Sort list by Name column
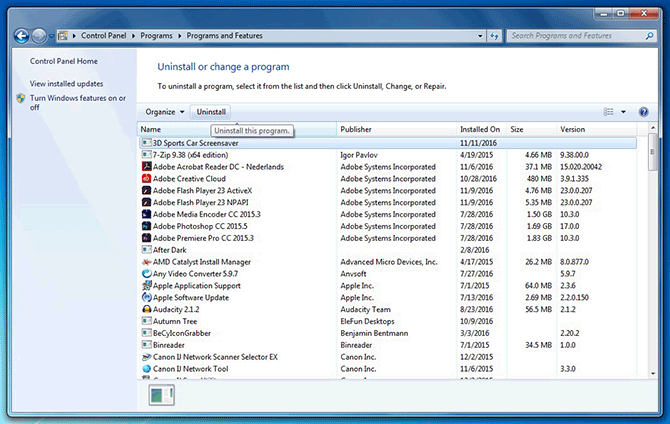670x424 pixels. 237,129
